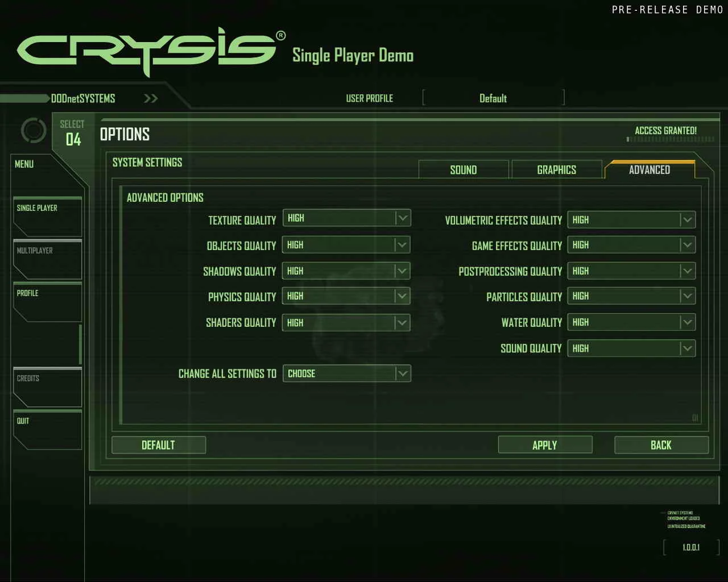Click the Change All Settings To label
728x582 pixels.
click(x=227, y=374)
